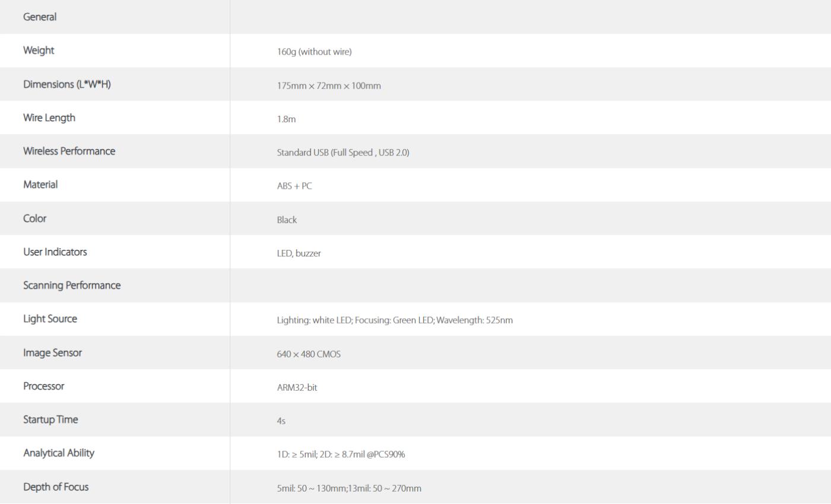Click the Black color value
Screen dimensions: 831x504
click(287, 220)
